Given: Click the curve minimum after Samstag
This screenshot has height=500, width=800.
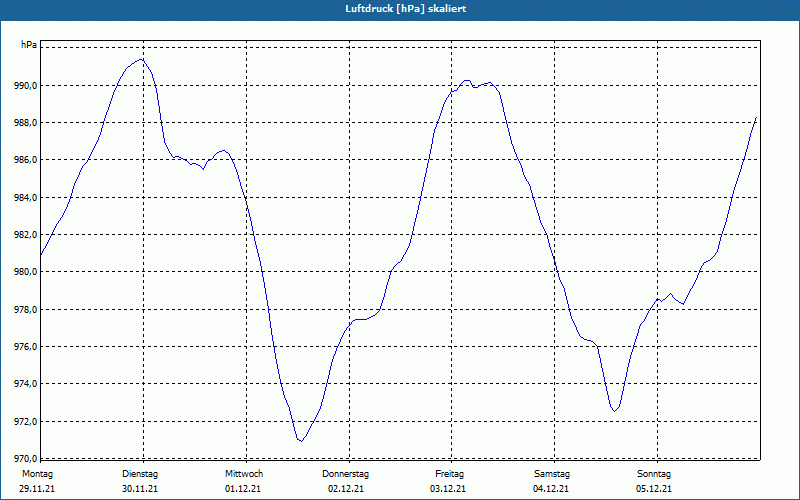Looking at the screenshot, I should (615, 411).
